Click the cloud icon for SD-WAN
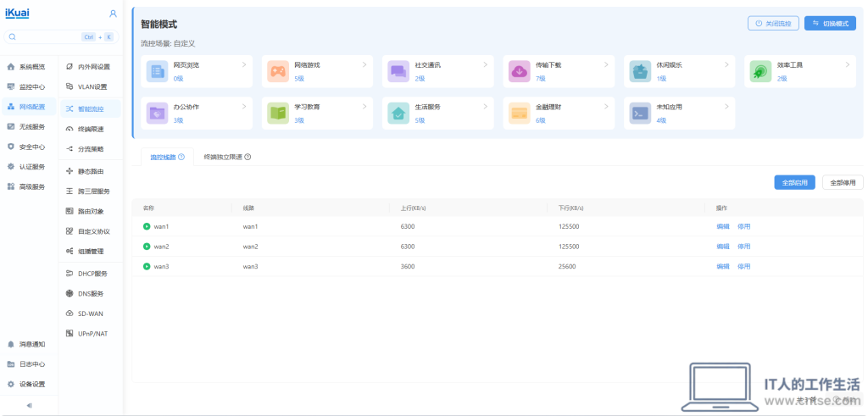The width and height of the screenshot is (868, 416). pyautogui.click(x=70, y=313)
